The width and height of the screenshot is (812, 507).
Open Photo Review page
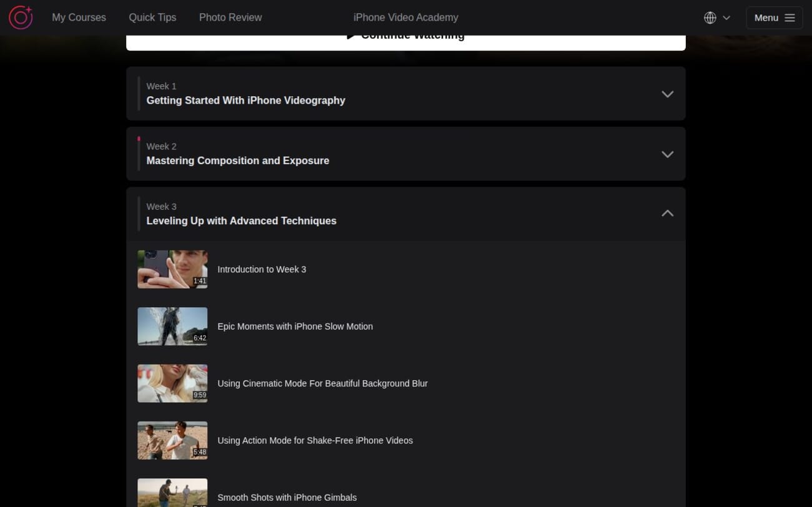click(230, 17)
